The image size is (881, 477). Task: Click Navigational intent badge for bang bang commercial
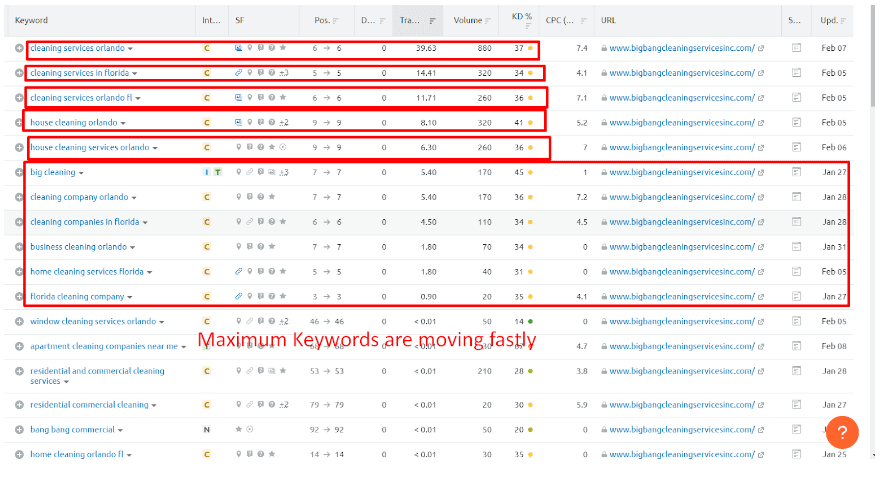coord(207,429)
